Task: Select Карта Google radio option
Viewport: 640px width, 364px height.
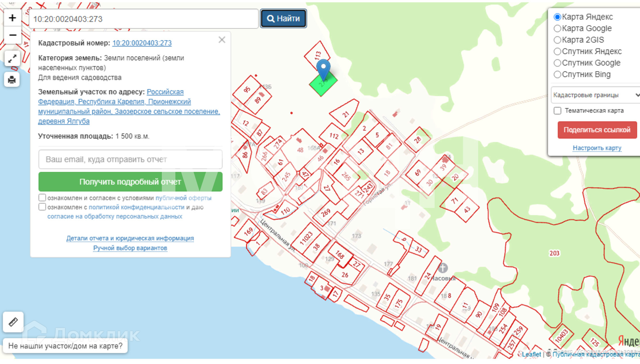Action: coord(557,28)
